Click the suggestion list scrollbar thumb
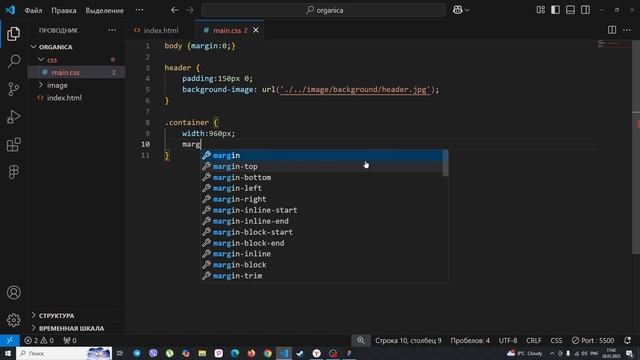The image size is (640, 360). [x=445, y=163]
